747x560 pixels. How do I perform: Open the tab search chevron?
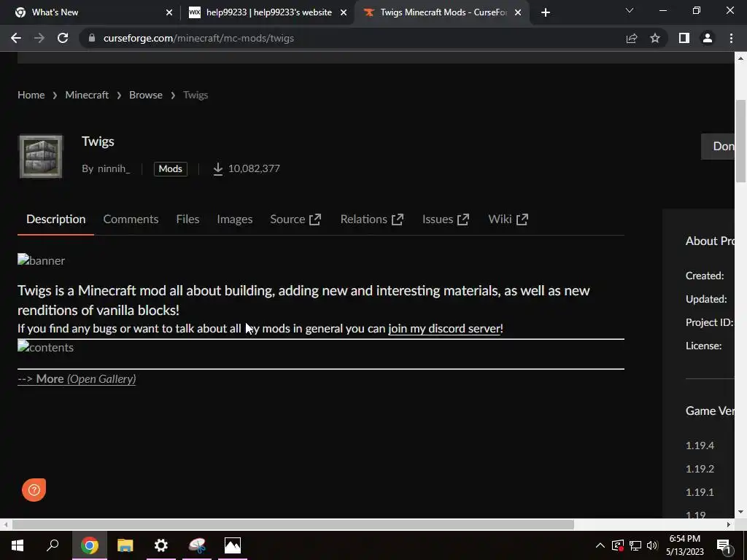point(630,10)
